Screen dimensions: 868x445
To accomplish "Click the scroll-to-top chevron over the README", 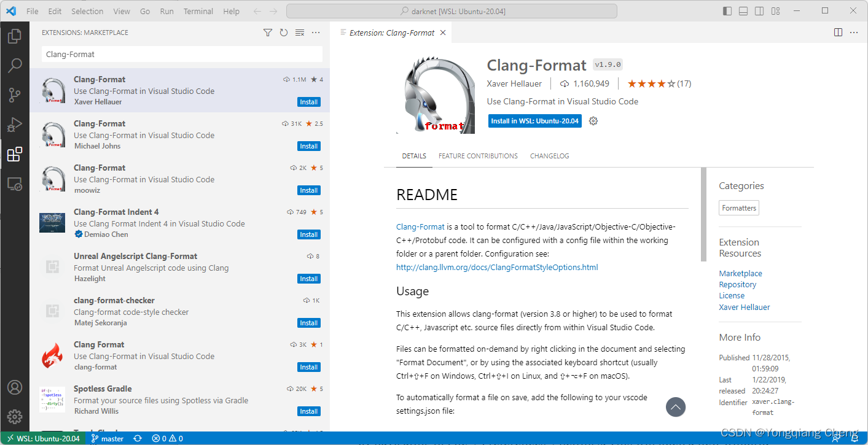I will point(675,407).
